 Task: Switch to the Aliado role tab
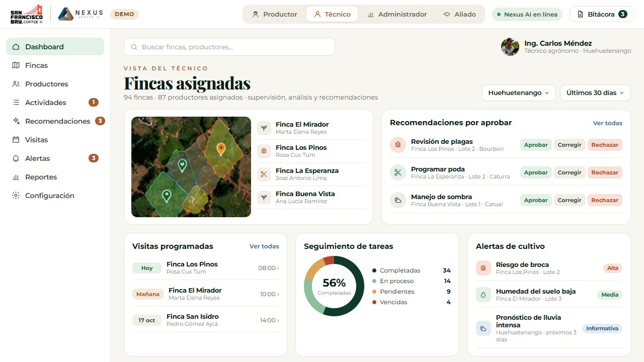(x=459, y=14)
